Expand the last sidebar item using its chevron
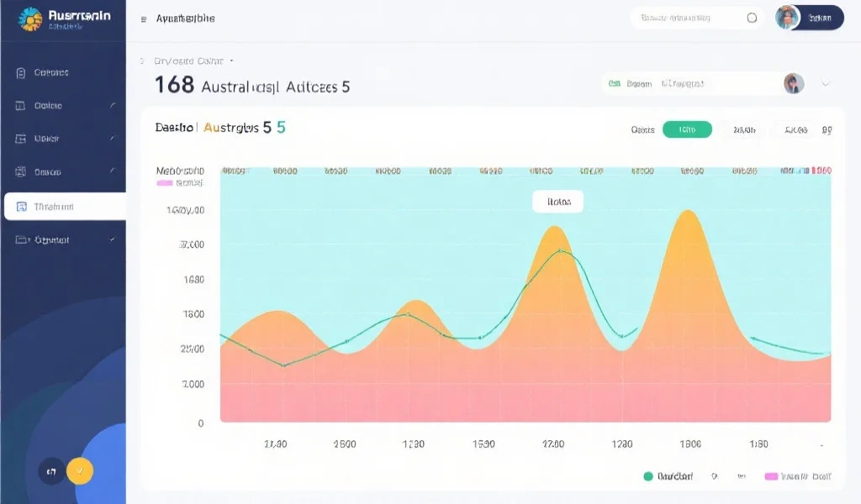The height and width of the screenshot is (504, 861). [113, 239]
